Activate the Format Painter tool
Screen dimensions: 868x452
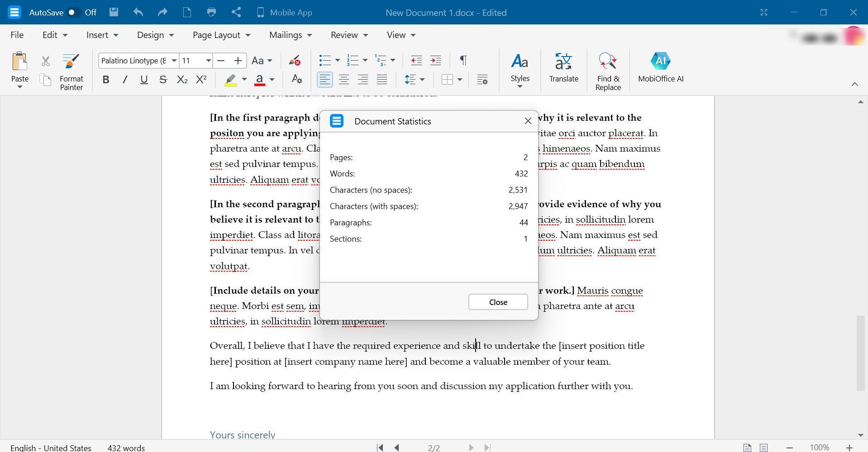click(72, 71)
